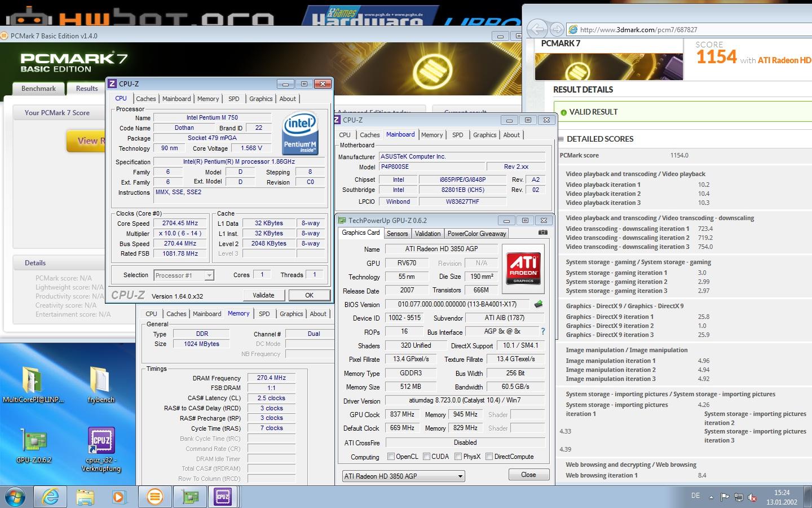The height and width of the screenshot is (508, 812).
Task: Click the GPU-Z screenshot camera icon
Action: coord(542,233)
